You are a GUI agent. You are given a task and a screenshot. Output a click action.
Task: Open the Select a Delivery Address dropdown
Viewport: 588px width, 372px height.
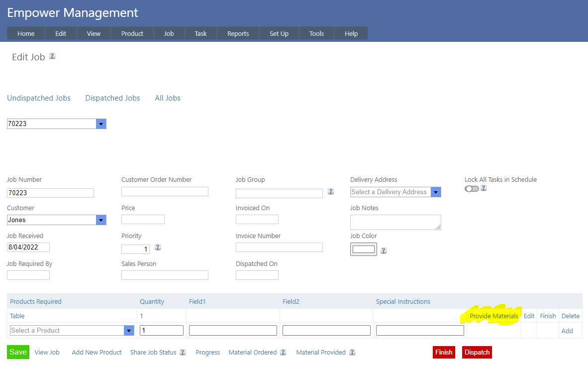click(436, 192)
